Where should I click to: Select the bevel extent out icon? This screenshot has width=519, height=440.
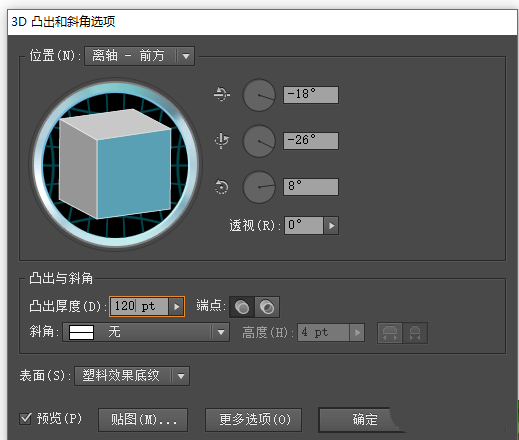[x=390, y=333]
